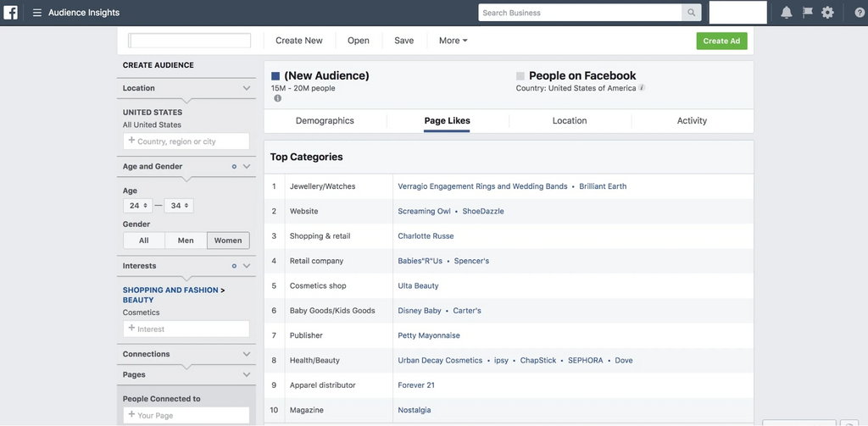
Task: Select the Men gender option
Action: pyautogui.click(x=186, y=241)
